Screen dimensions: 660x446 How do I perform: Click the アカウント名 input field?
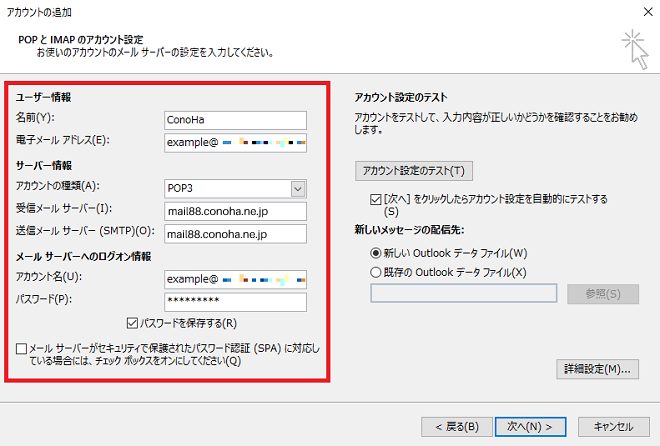tap(235, 279)
